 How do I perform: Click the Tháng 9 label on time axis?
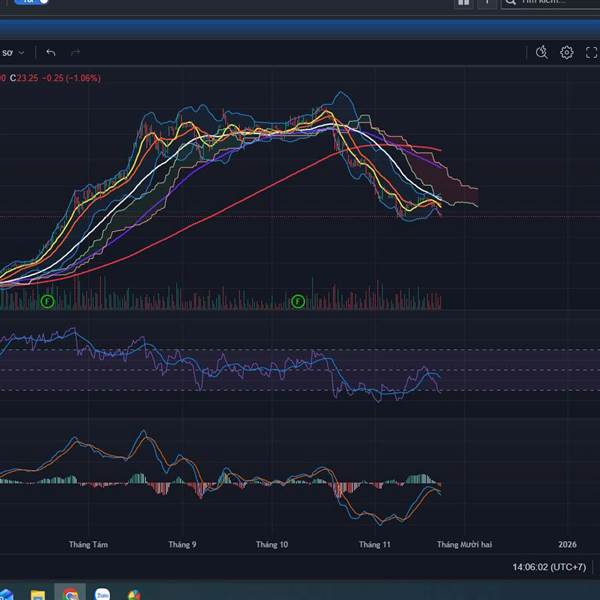[182, 545]
